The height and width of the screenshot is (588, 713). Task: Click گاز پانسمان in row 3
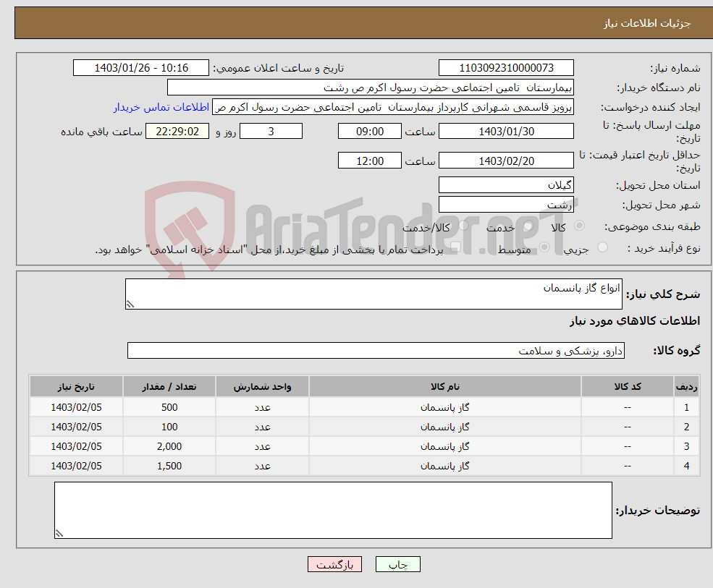[x=444, y=446]
